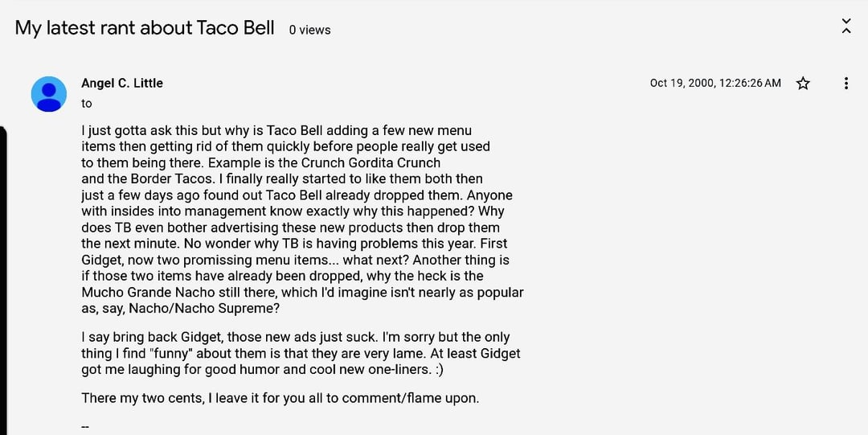Click the line starting "with insides into management"
This screenshot has width=868, height=435.
tap(293, 211)
